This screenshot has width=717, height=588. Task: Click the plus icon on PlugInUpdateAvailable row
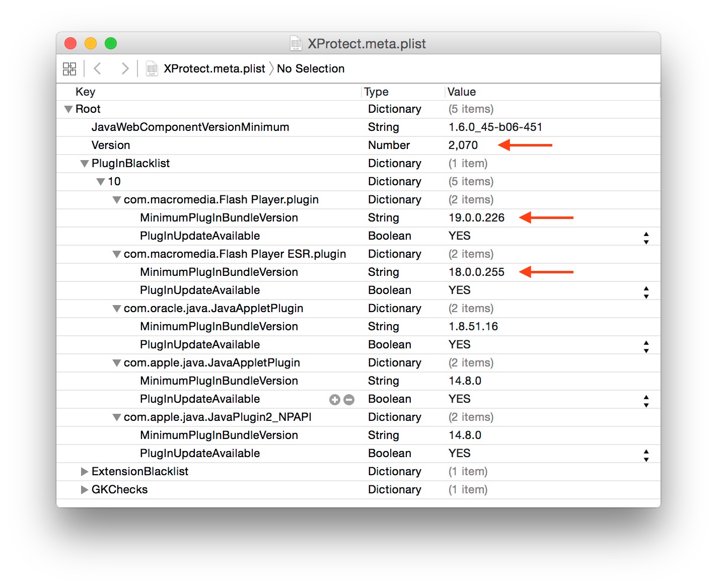335,400
